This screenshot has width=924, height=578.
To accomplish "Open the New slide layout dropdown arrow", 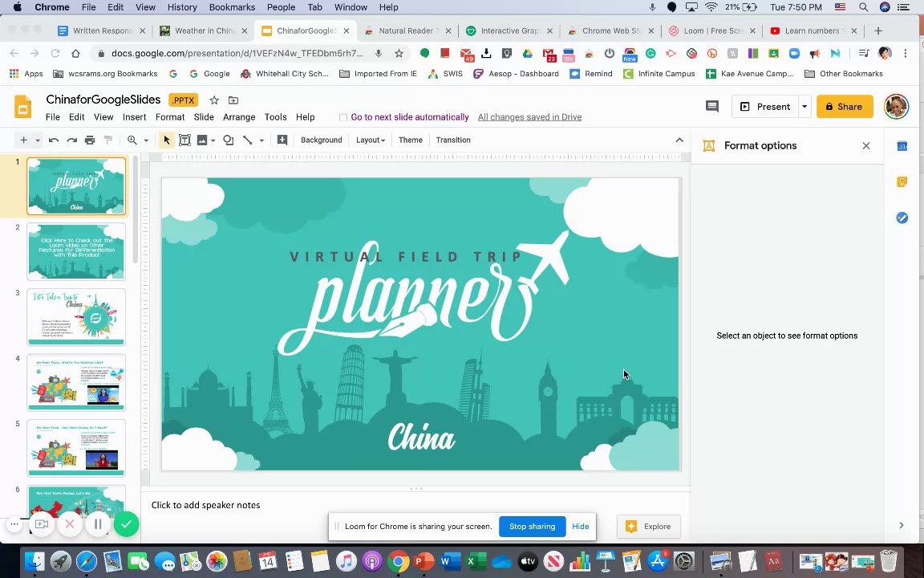I will pos(37,140).
